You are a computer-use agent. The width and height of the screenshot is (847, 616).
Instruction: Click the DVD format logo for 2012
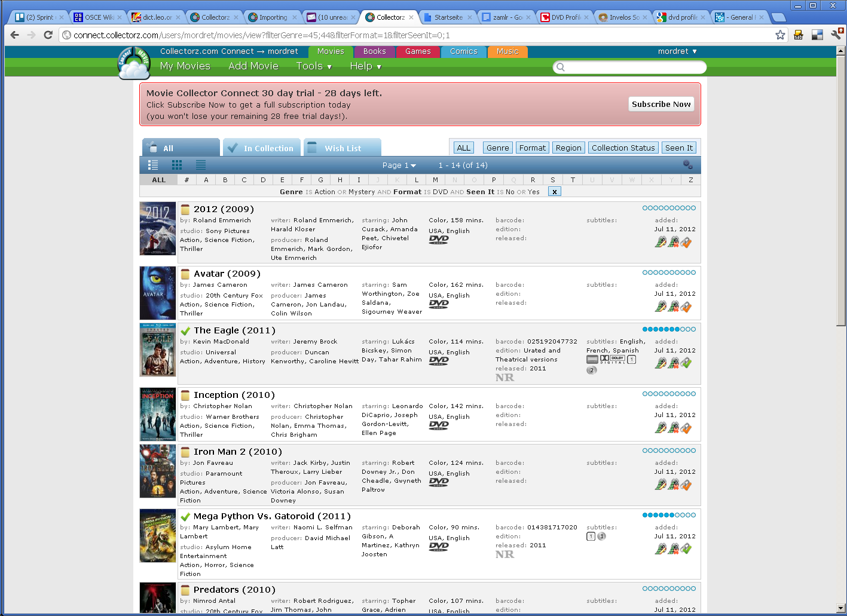[x=439, y=240]
